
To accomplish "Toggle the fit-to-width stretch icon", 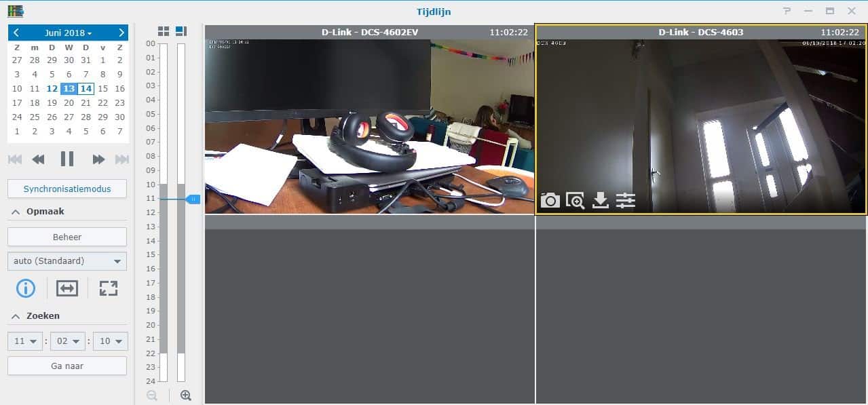I will click(x=67, y=288).
